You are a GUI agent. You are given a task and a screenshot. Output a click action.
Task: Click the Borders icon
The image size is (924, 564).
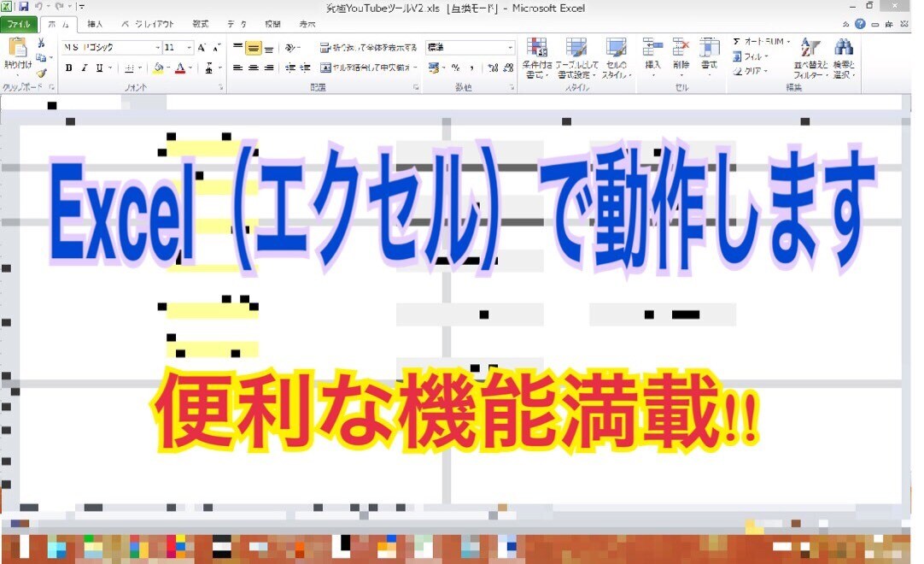[x=129, y=68]
